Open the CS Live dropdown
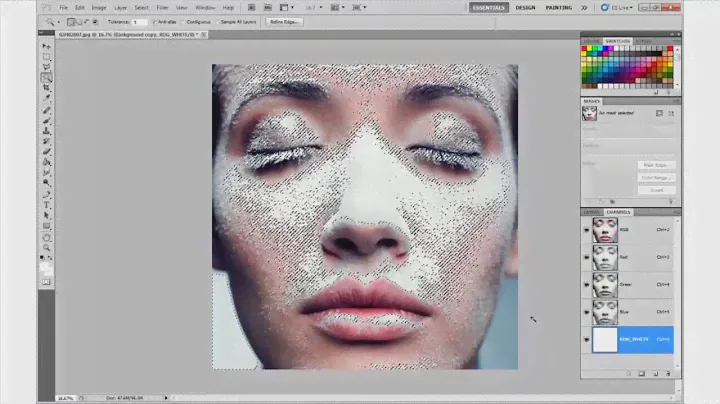 click(622, 8)
